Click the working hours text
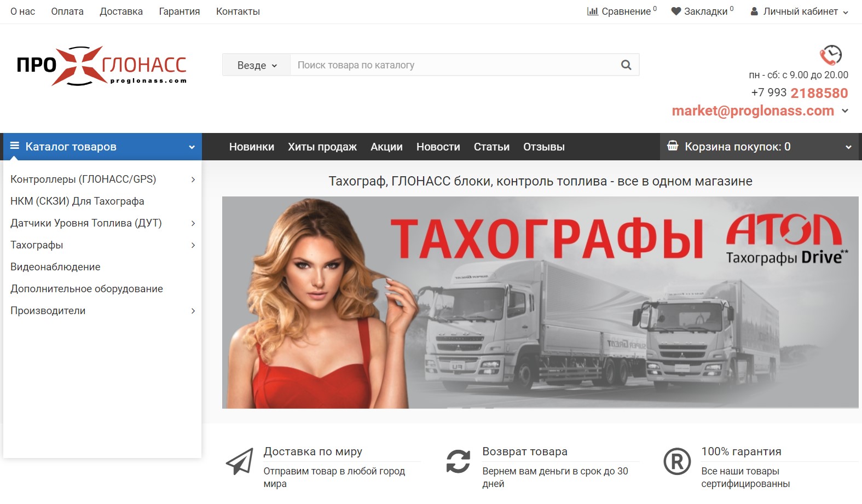 [x=799, y=75]
